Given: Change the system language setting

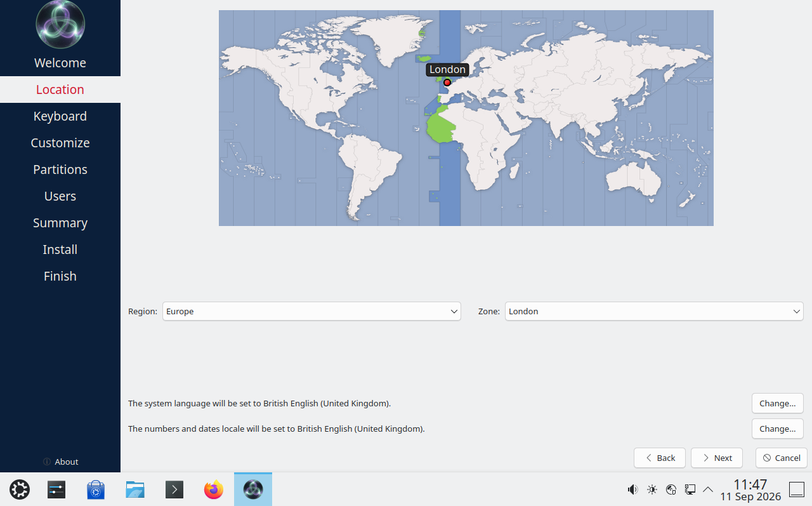Looking at the screenshot, I should pyautogui.click(x=778, y=403).
